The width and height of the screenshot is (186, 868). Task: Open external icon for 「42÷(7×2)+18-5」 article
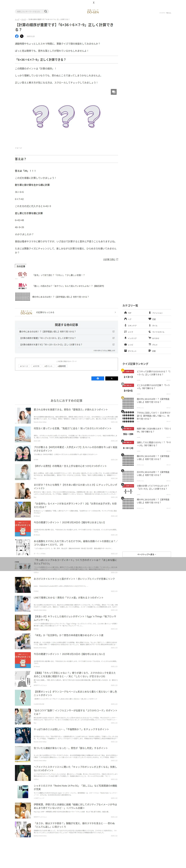coord(113,338)
